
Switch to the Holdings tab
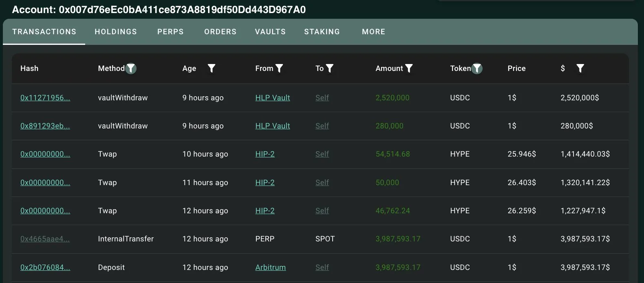tap(116, 32)
